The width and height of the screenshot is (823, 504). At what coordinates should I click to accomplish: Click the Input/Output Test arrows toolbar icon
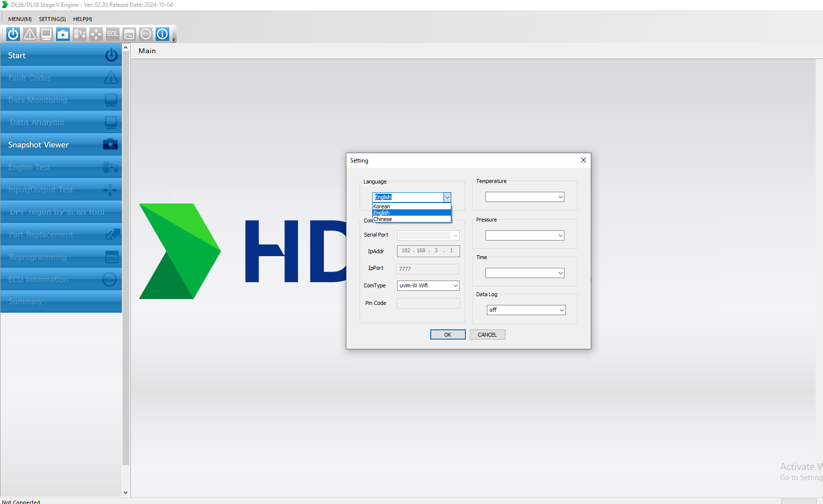tap(96, 34)
